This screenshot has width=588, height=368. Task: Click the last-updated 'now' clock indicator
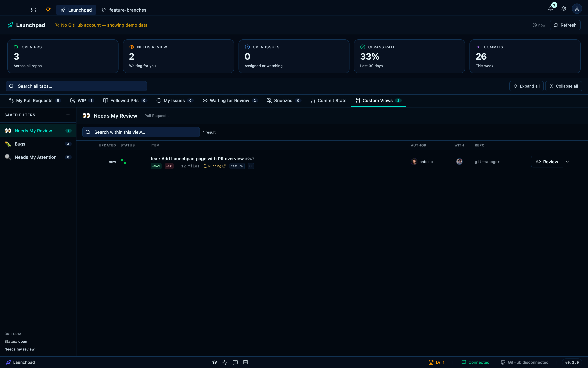tap(539, 25)
